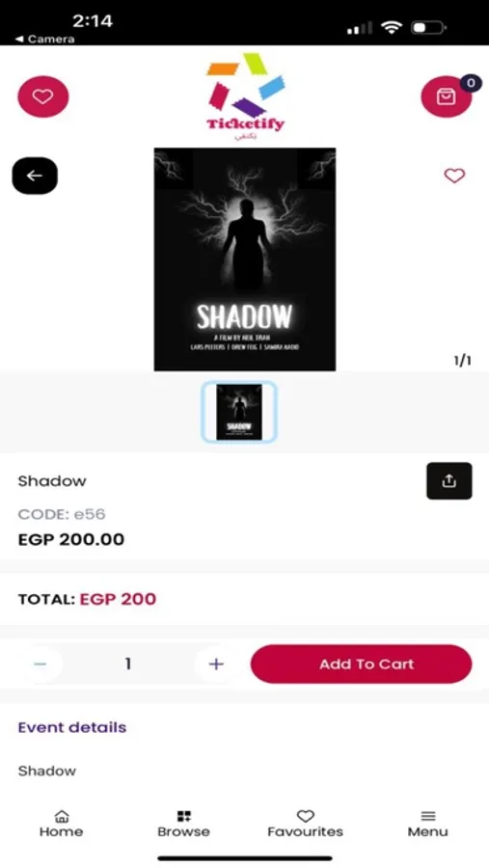Tap the Ticketify logo
This screenshot has width=489, height=868.
245,96
